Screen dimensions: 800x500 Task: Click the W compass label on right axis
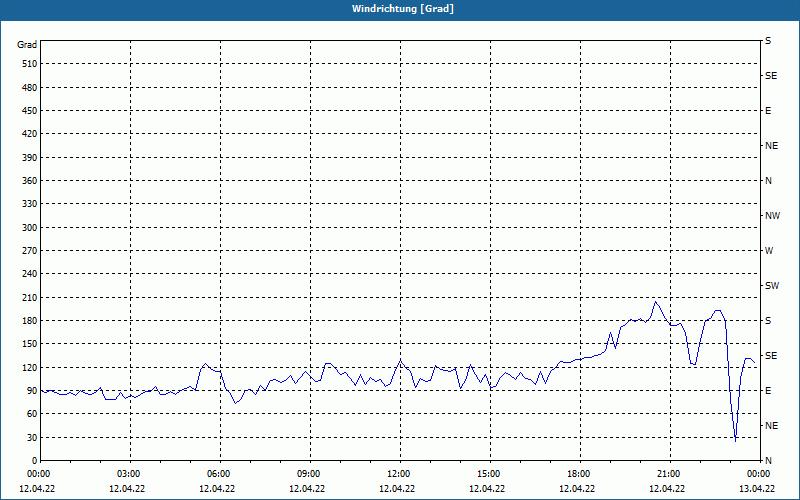pyautogui.click(x=769, y=251)
